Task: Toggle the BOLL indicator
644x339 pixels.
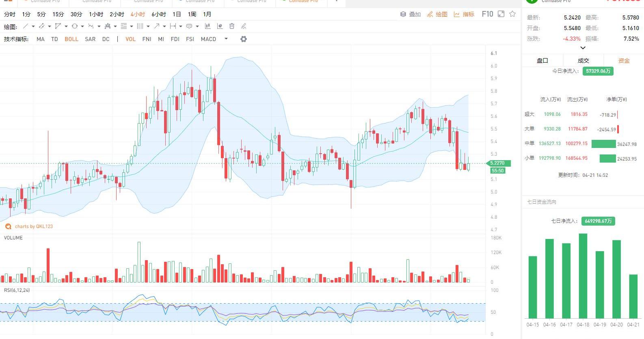Action: tap(71, 39)
